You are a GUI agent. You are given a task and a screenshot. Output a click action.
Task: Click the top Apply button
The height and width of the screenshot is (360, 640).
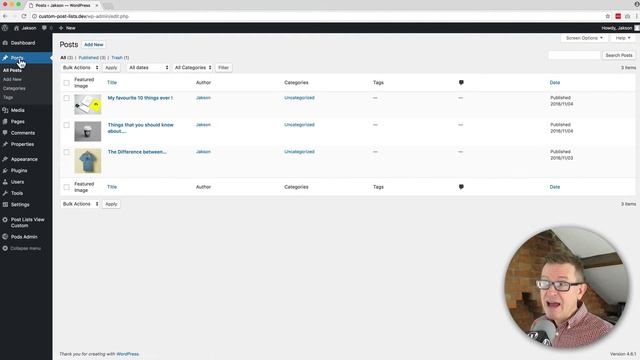111,68
